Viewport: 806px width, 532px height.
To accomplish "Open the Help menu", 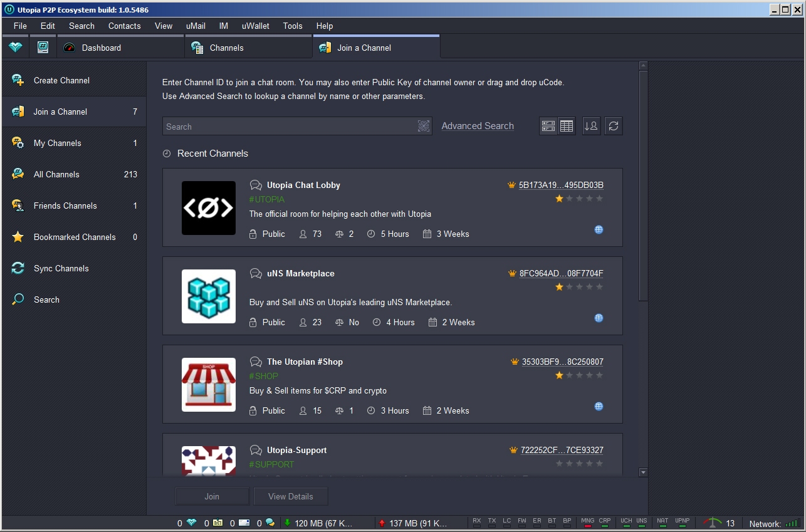I will 325,26.
